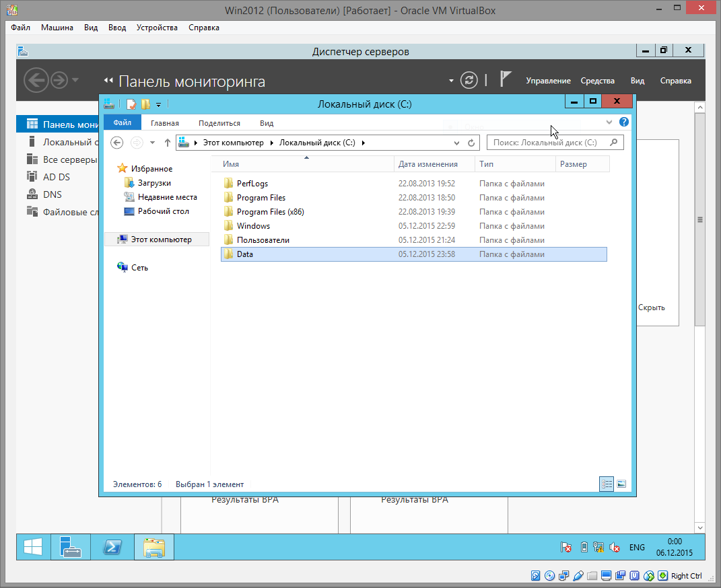Image resolution: width=721 pixels, height=588 pixels.
Task: Click the search magnifier icon
Action: coord(614,143)
